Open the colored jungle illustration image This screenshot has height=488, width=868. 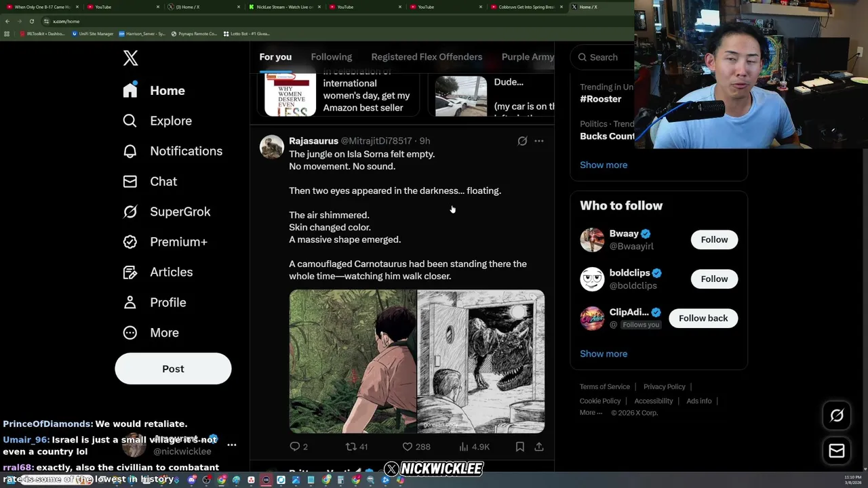pyautogui.click(x=353, y=361)
